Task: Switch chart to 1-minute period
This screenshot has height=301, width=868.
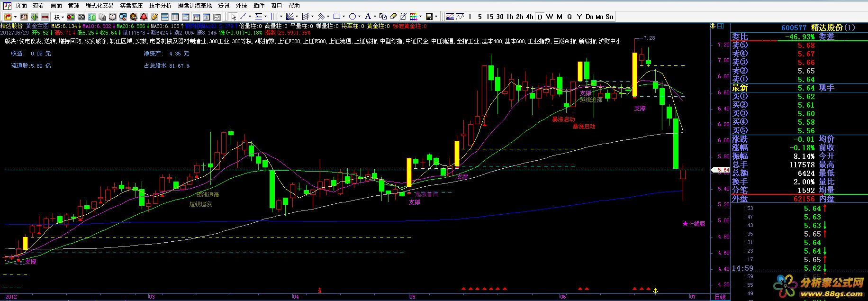Action: point(470,17)
